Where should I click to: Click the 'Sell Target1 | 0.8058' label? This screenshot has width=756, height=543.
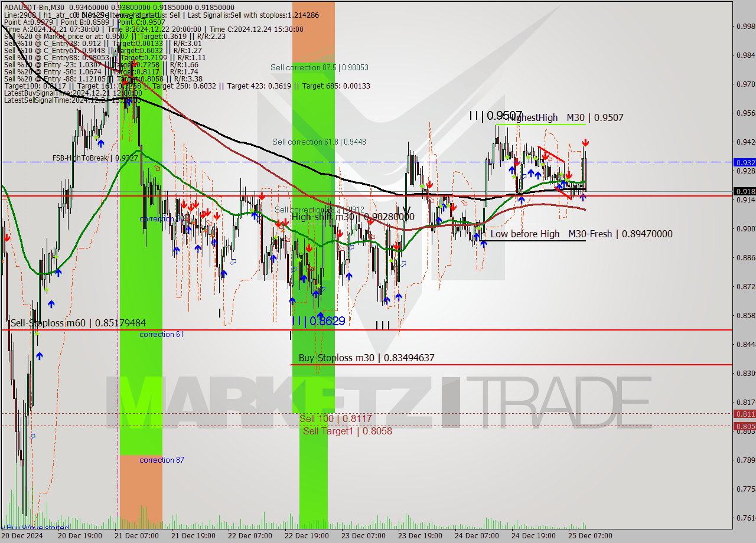347,431
